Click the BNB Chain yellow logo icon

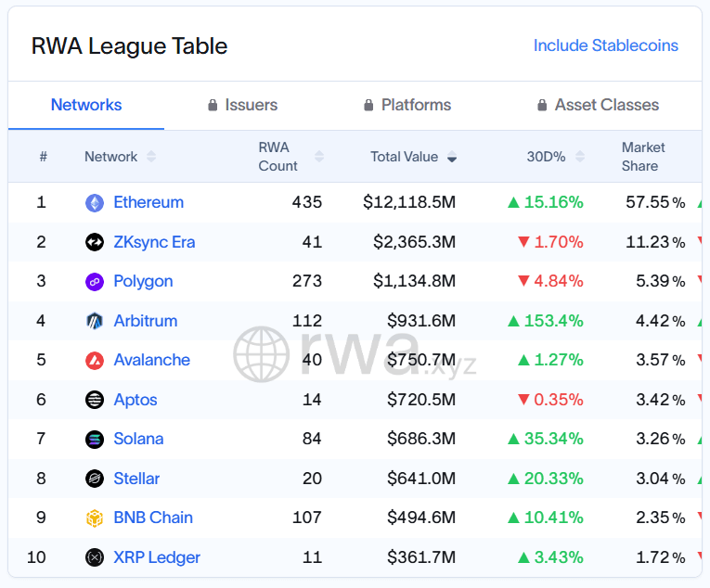[95, 518]
